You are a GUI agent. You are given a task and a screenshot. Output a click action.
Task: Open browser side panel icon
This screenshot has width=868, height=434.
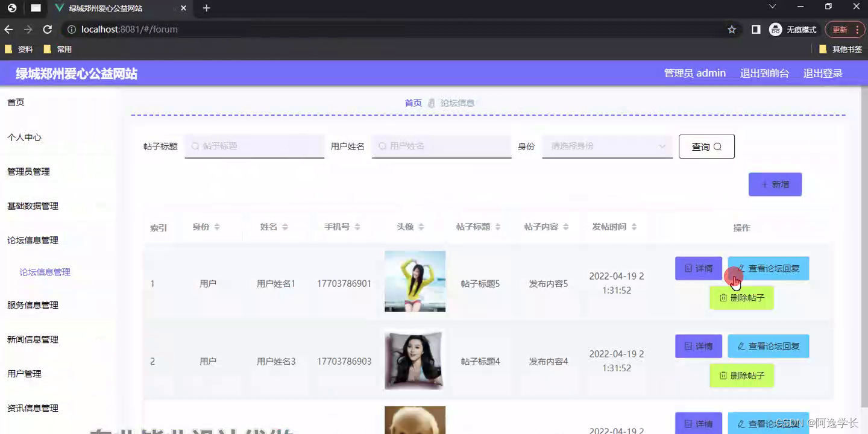click(756, 29)
